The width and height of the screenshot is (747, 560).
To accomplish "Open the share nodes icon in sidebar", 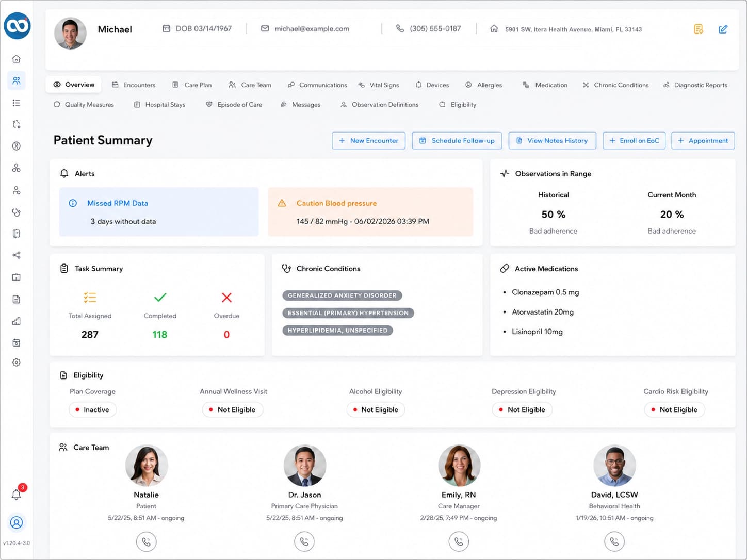I will tap(17, 255).
